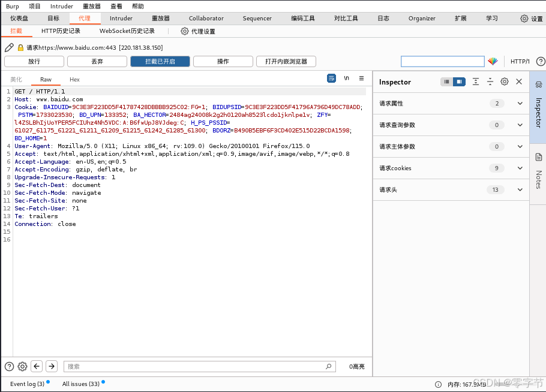Click the HTTP/1 protocol label
The image size is (546, 392).
(x=520, y=62)
